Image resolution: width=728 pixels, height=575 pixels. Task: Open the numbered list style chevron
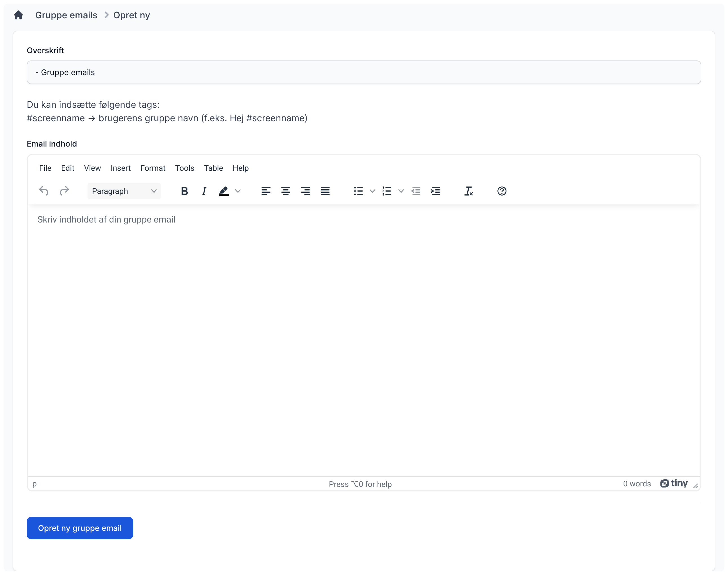(x=401, y=191)
